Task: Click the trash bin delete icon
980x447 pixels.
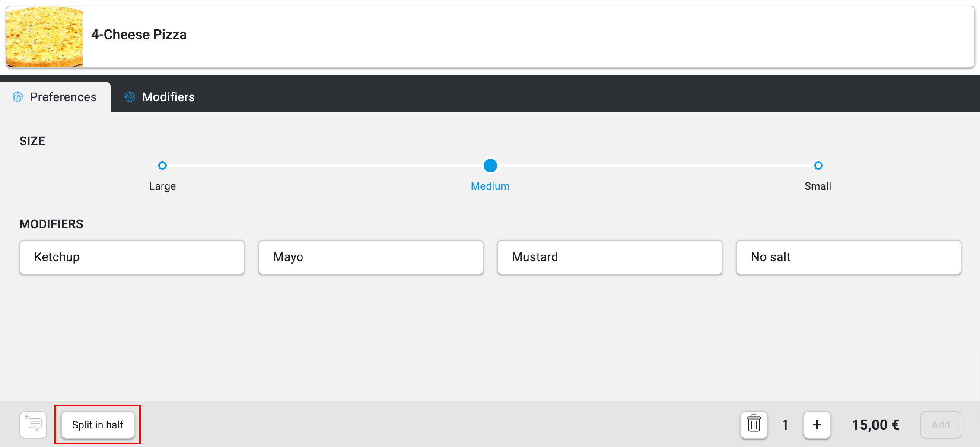Action: (754, 425)
